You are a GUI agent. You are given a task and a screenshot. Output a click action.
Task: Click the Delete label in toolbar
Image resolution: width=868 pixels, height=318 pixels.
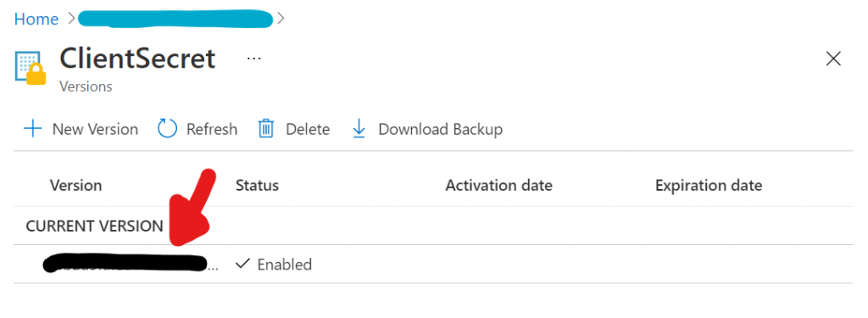click(x=308, y=129)
